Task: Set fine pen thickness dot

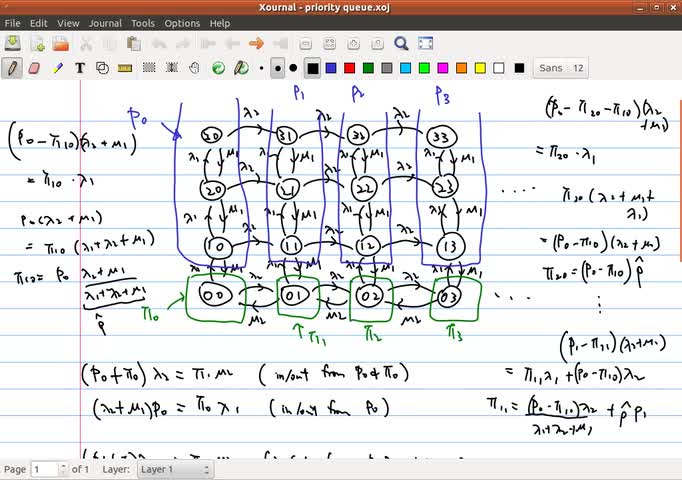Action: (261, 68)
